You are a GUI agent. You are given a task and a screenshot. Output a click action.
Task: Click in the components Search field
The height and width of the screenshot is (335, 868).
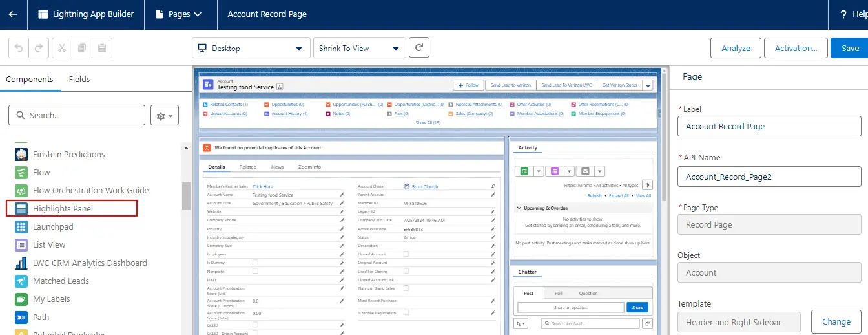pyautogui.click(x=77, y=115)
